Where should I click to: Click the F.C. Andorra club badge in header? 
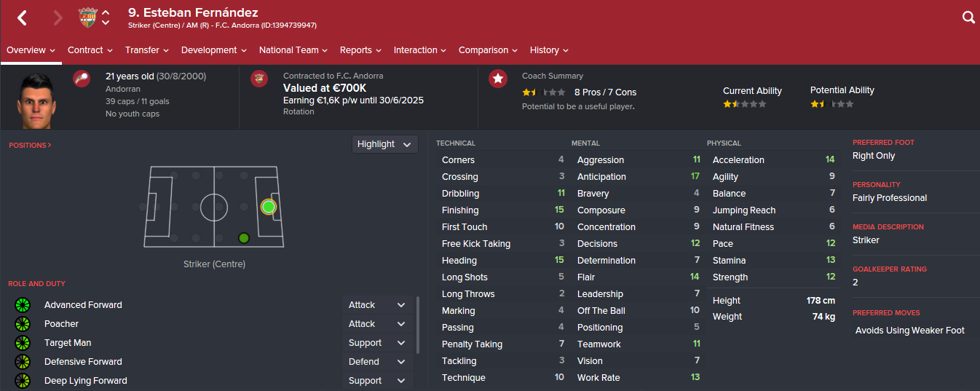pos(87,17)
